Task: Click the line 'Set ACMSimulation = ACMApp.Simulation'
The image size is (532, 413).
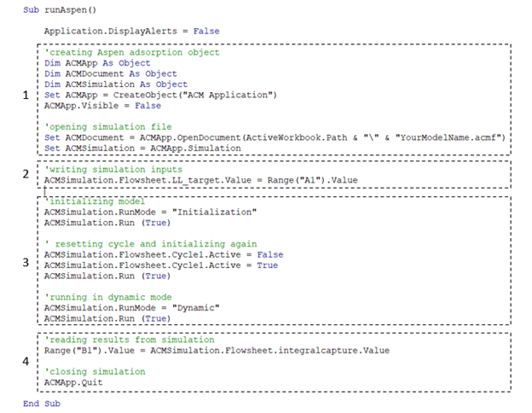Action: tap(142, 148)
